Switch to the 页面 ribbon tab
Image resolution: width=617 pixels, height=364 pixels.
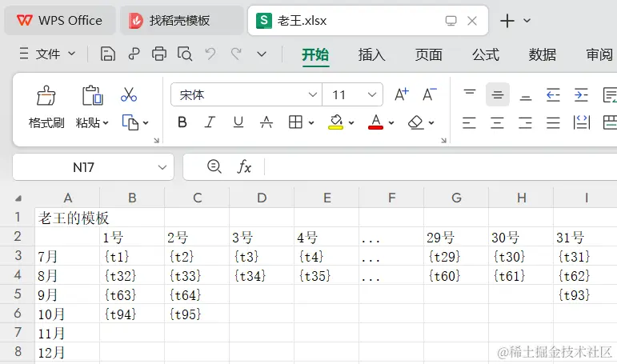point(428,54)
